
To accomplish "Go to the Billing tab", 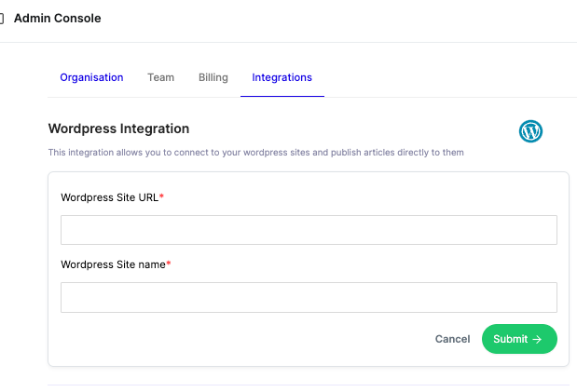I will pos(213,77).
